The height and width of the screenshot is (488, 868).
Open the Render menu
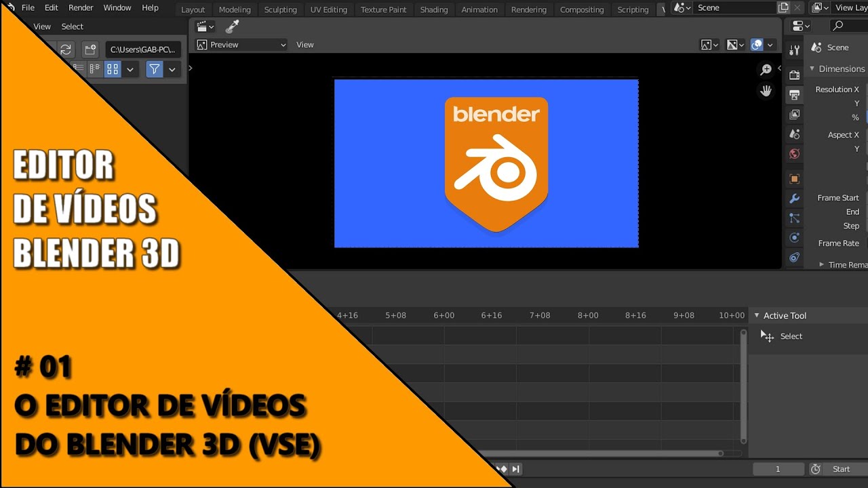pos(81,7)
